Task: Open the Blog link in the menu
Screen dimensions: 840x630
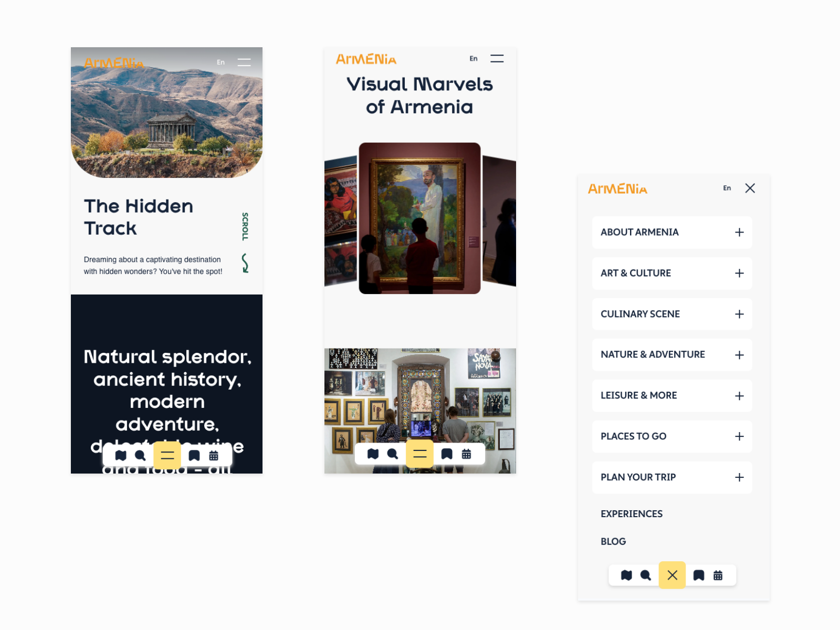Action: coord(613,542)
